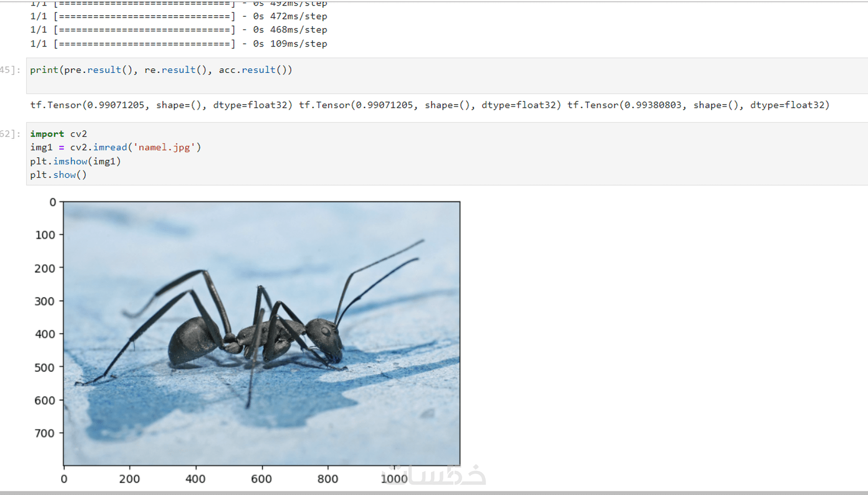Click the '0s 109ms/step' output line
The height and width of the screenshot is (495, 868).
click(x=179, y=44)
